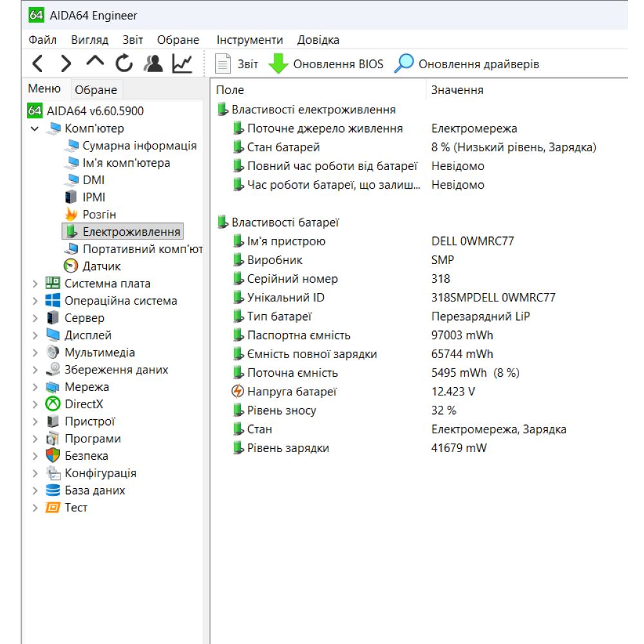Image resolution: width=644 pixels, height=644 pixels.
Task: Open the Інструменти menu
Action: click(x=250, y=40)
